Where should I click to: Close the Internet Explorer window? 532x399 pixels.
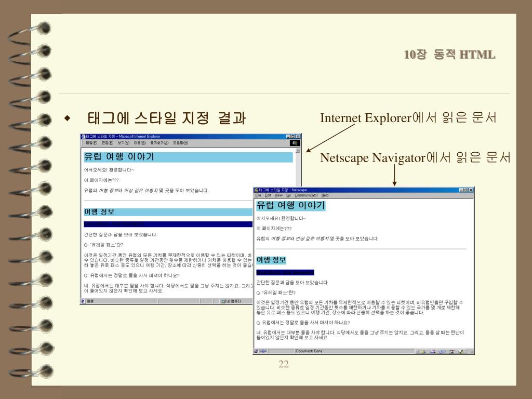(x=298, y=137)
